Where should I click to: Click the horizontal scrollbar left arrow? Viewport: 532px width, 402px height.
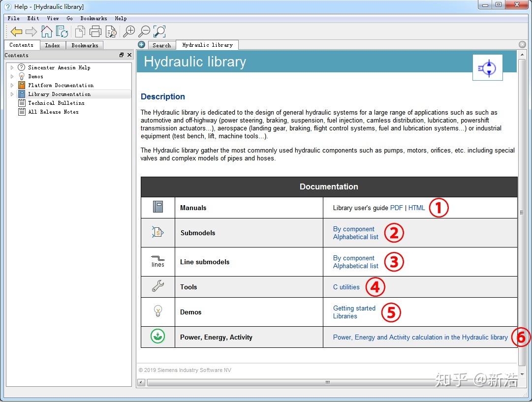141,383
